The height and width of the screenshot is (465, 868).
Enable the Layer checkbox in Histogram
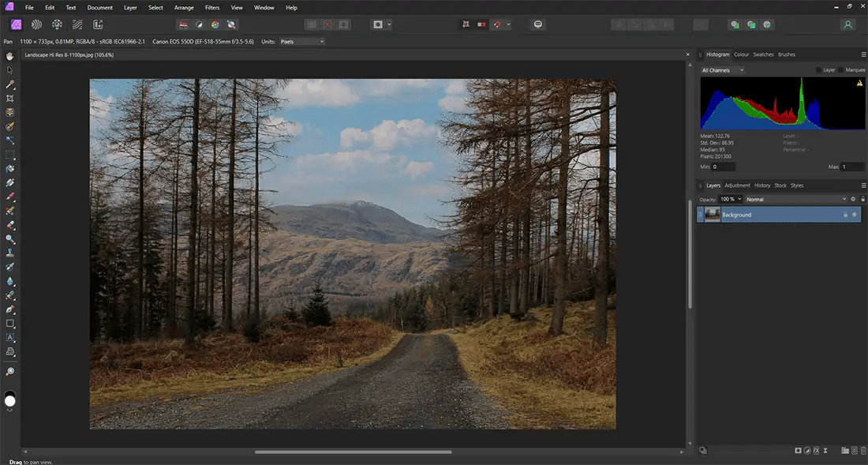coord(819,69)
